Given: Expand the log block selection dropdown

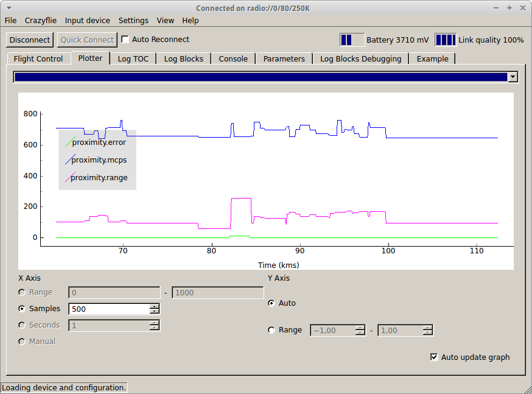Looking at the screenshot, I should point(513,77).
